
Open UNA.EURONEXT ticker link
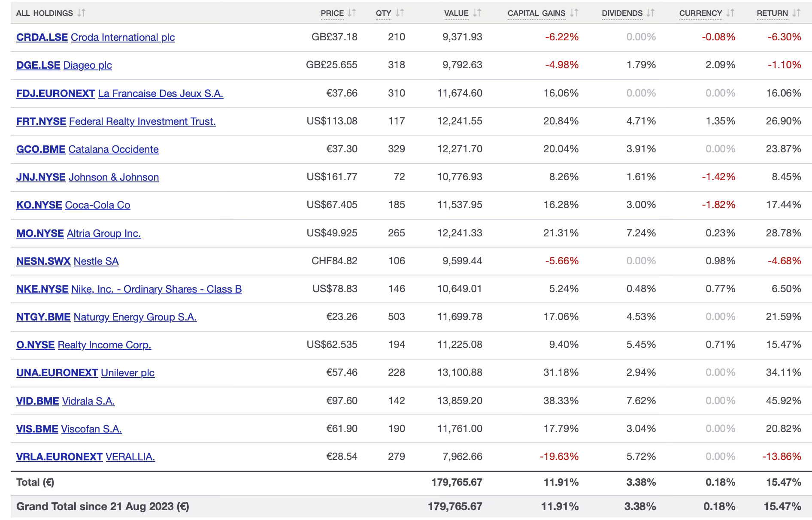(57, 373)
